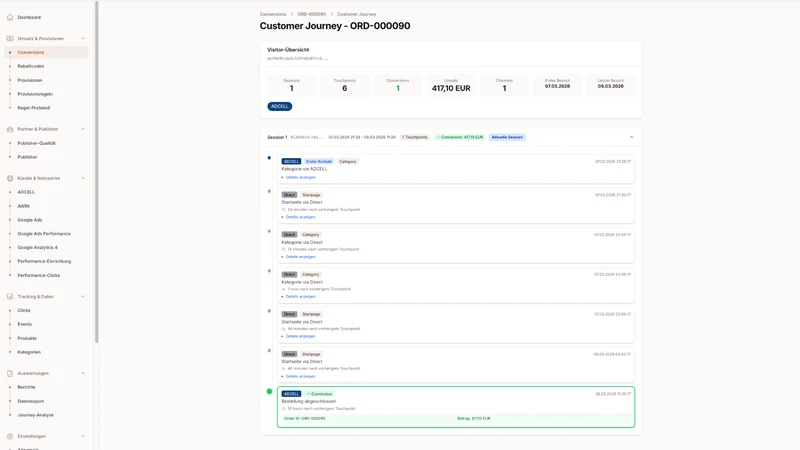Open Provisionsregeln menu item
This screenshot has height=450, width=800.
coord(35,94)
